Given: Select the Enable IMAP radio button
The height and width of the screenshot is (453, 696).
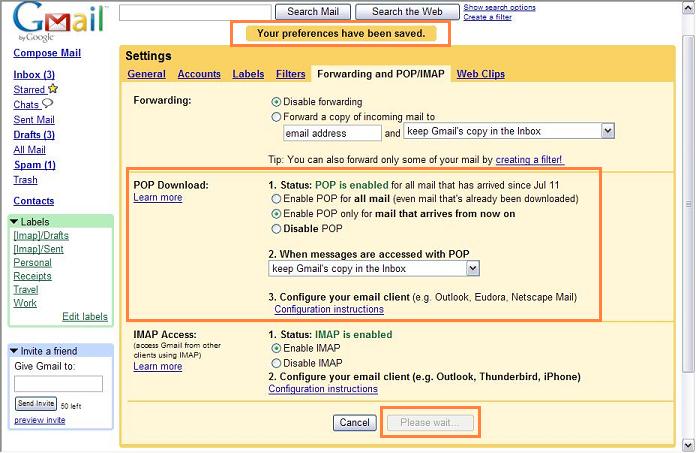Looking at the screenshot, I should [x=276, y=348].
